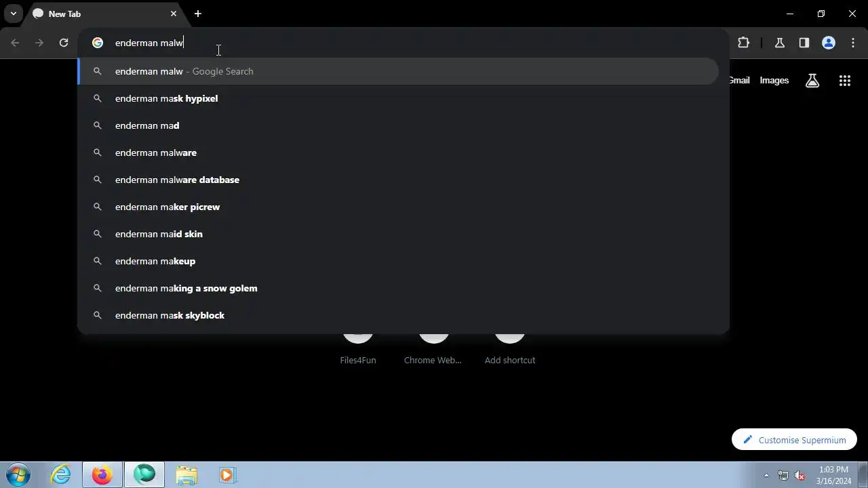Reload the current page

[x=64, y=43]
